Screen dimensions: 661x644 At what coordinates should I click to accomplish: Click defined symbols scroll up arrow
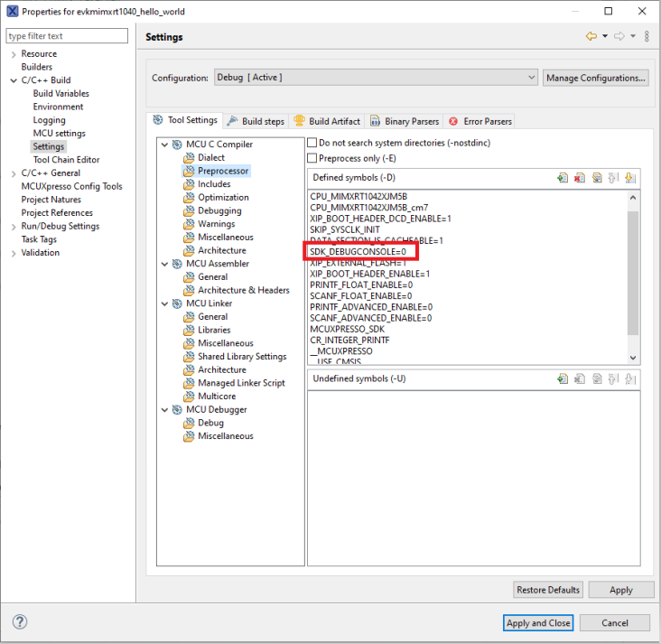[633, 198]
